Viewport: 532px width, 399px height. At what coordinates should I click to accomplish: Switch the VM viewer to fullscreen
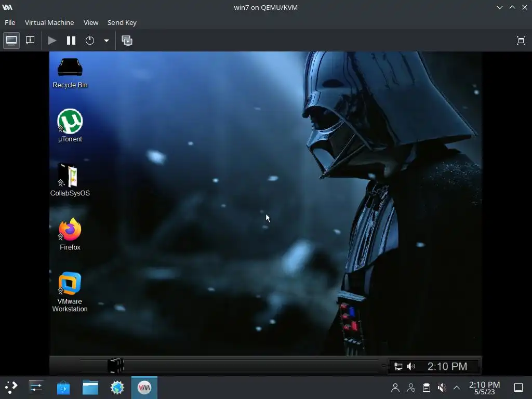(521, 41)
